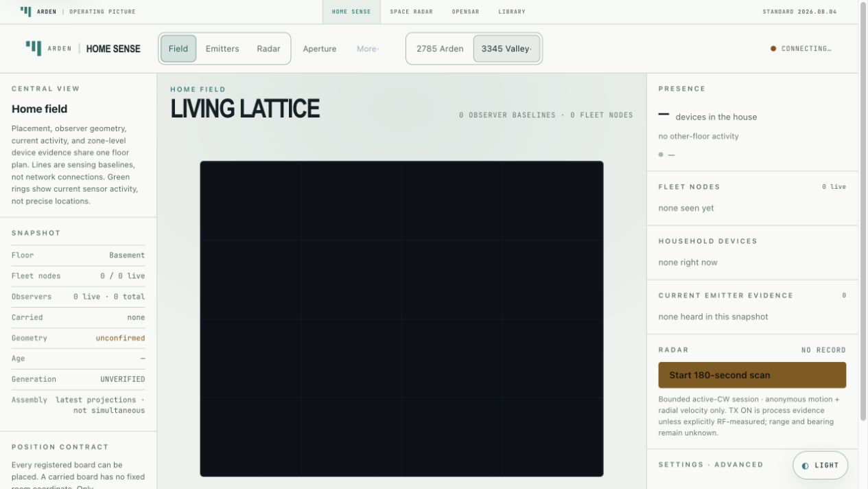The height and width of the screenshot is (489, 868).
Task: Click the Home field heading in Central View
Action: tap(39, 109)
